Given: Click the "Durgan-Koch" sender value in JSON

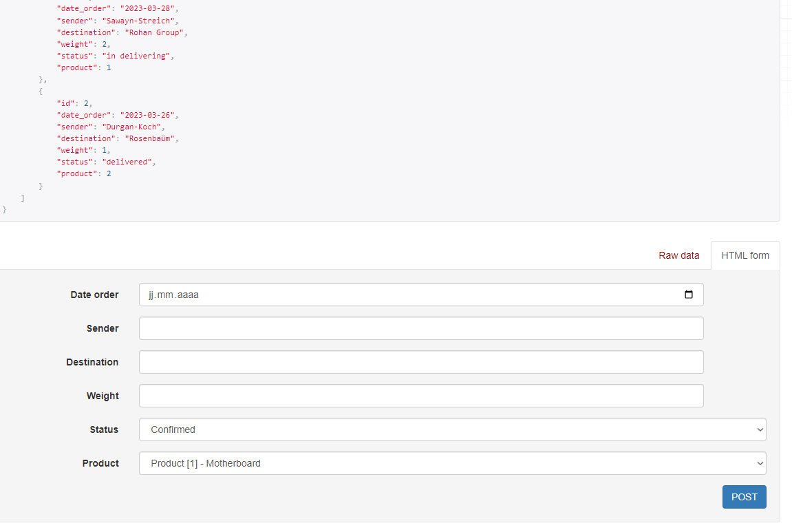Looking at the screenshot, I should (x=133, y=127).
